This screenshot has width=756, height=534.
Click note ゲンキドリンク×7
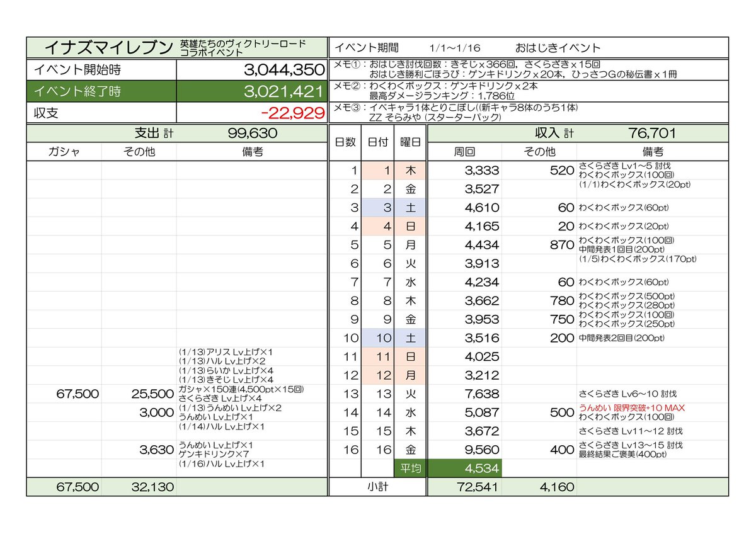pos(214,454)
